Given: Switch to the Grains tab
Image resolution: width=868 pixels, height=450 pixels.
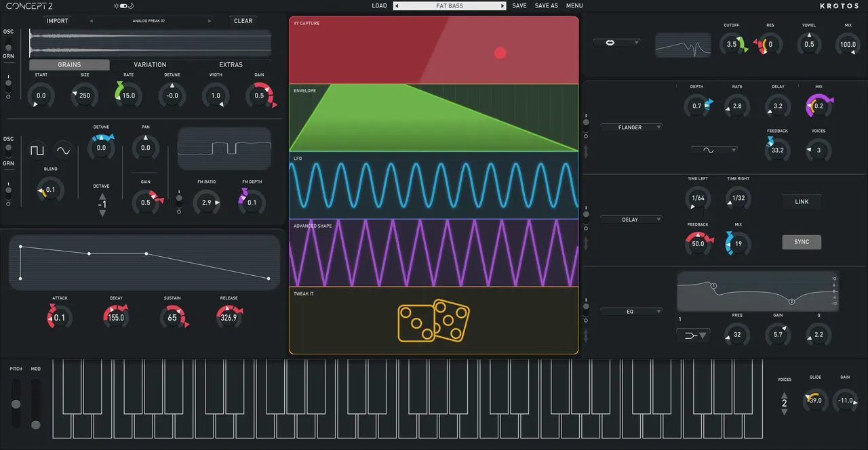Looking at the screenshot, I should (69, 65).
